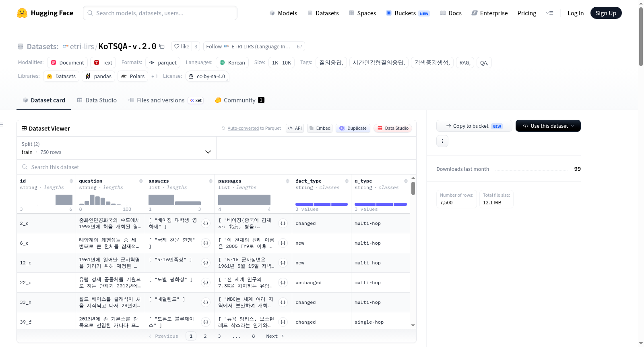Click the page vertical scrollbar thumb
The height and width of the screenshot is (347, 644).
click(641, 36)
